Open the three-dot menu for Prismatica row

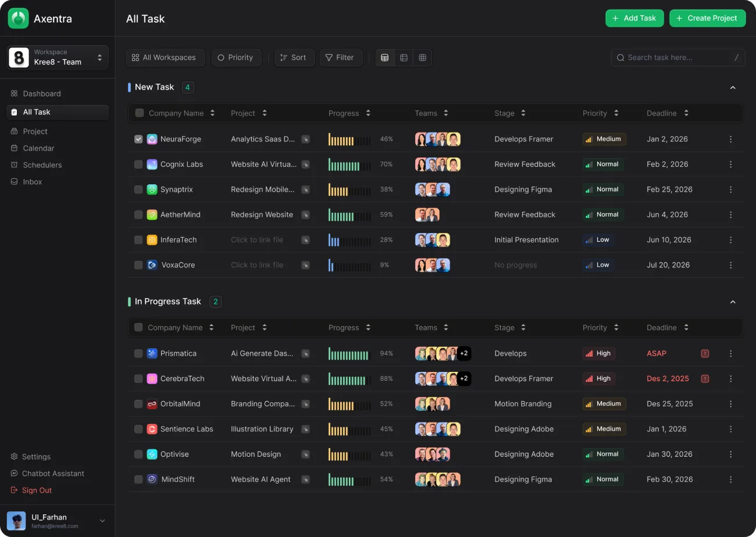731,353
